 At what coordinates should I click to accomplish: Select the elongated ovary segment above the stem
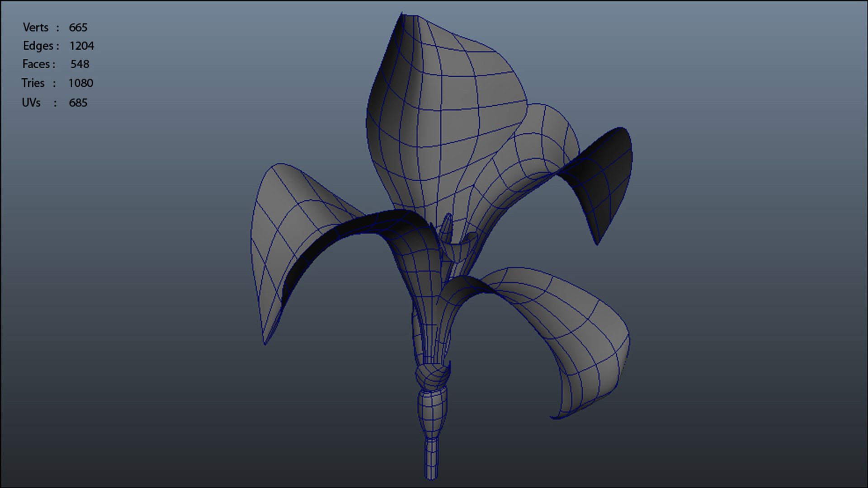[432, 413]
